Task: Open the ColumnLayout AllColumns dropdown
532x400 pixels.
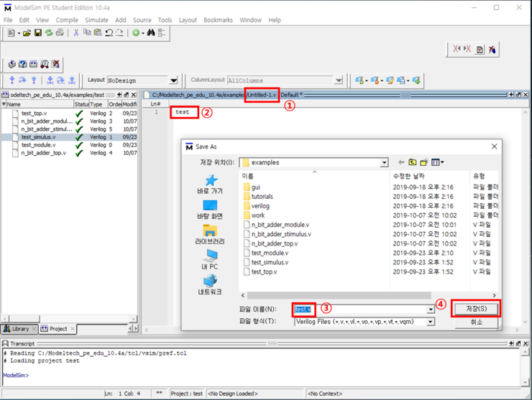Action: tap(339, 80)
